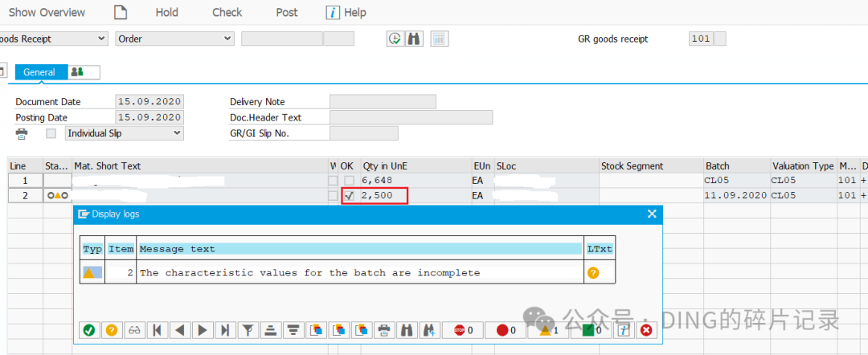Viewport: 868px width, 355px height.
Task: Click the sort descending icon in the log toolbar
Action: pyautogui.click(x=293, y=330)
